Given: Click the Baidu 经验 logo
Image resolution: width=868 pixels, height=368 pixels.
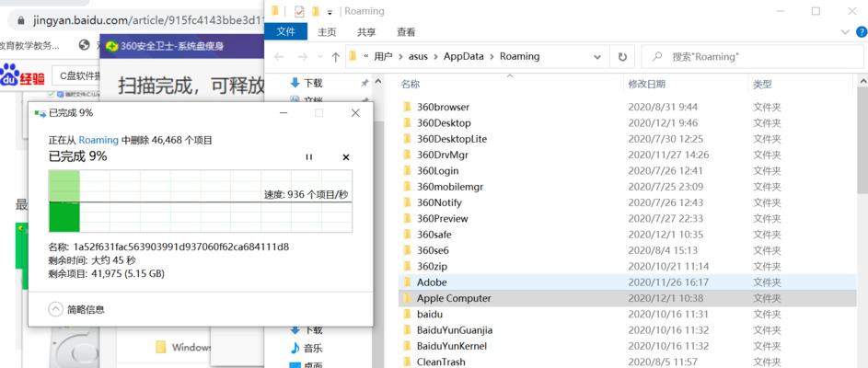Looking at the screenshot, I should (x=23, y=75).
